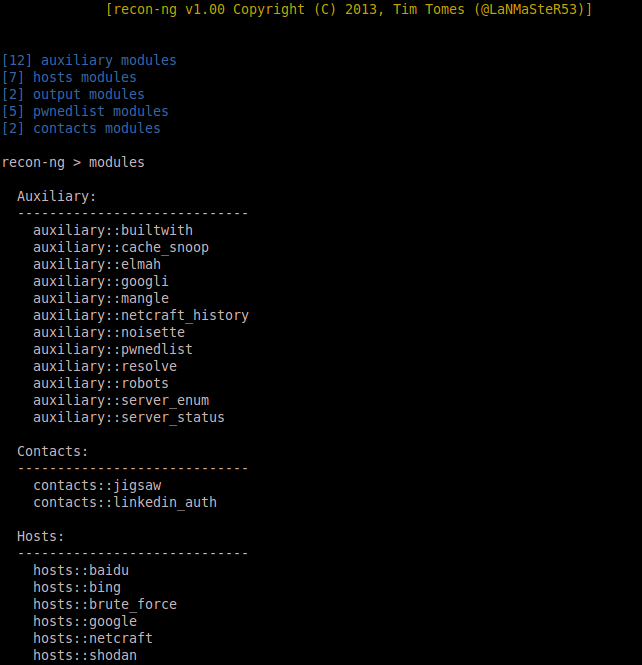Viewport: 642px width, 665px height.
Task: Select the auxiliary::cache_snoop entry
Action: tap(121, 248)
